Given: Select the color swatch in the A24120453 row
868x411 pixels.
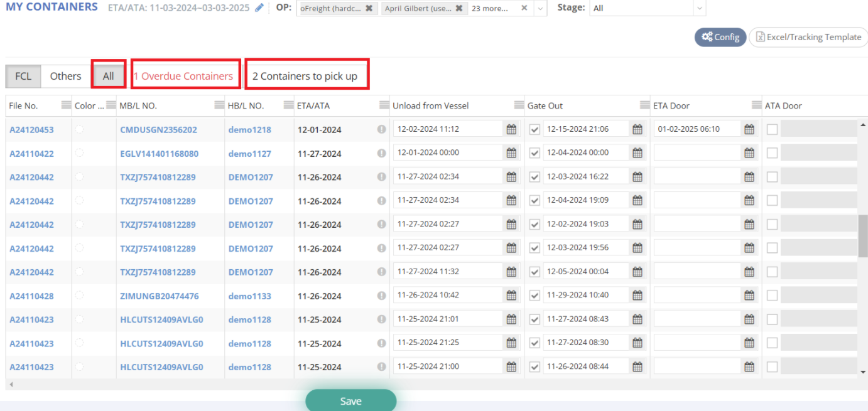Looking at the screenshot, I should [x=79, y=129].
